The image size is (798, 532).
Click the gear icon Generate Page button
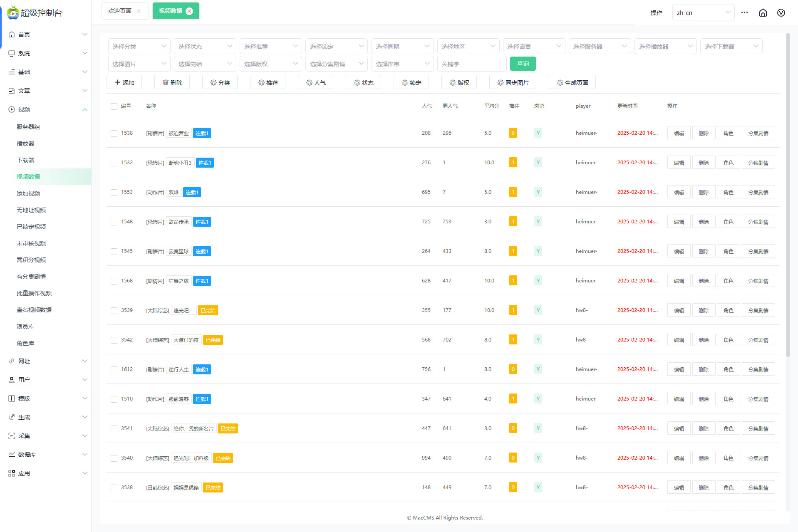click(x=572, y=82)
